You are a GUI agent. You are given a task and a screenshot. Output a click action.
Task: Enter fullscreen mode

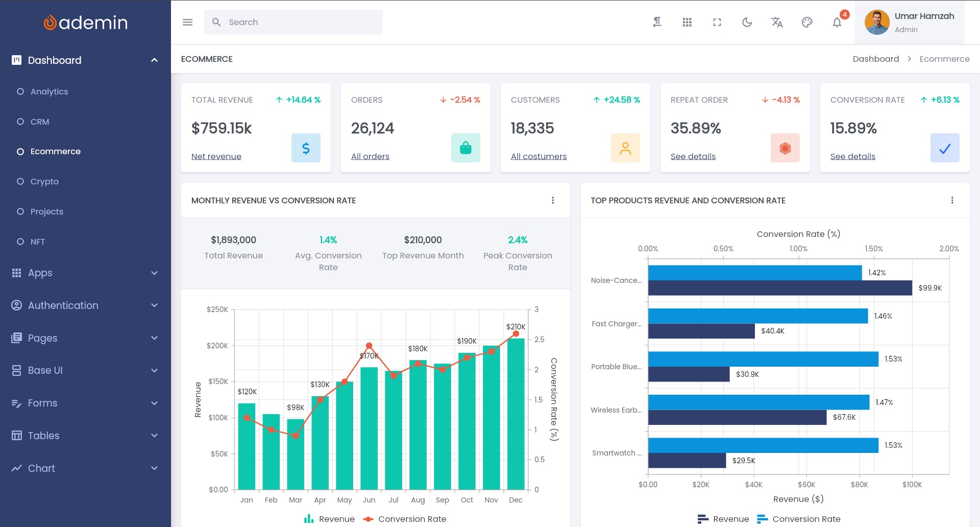[x=717, y=22]
